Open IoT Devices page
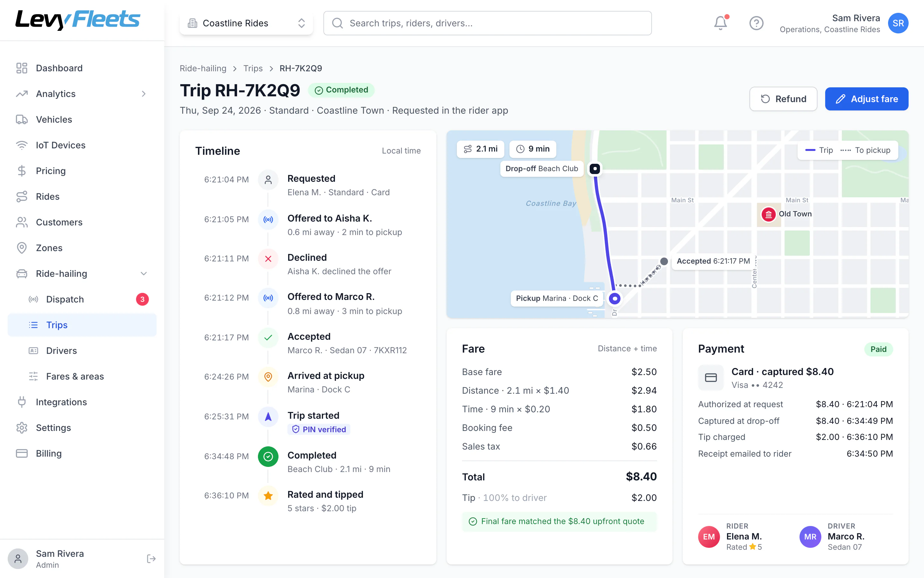This screenshot has width=924, height=578. pos(82,145)
